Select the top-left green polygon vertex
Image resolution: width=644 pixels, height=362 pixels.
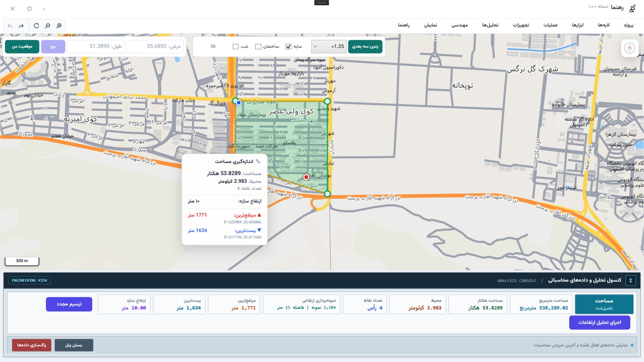tap(235, 101)
